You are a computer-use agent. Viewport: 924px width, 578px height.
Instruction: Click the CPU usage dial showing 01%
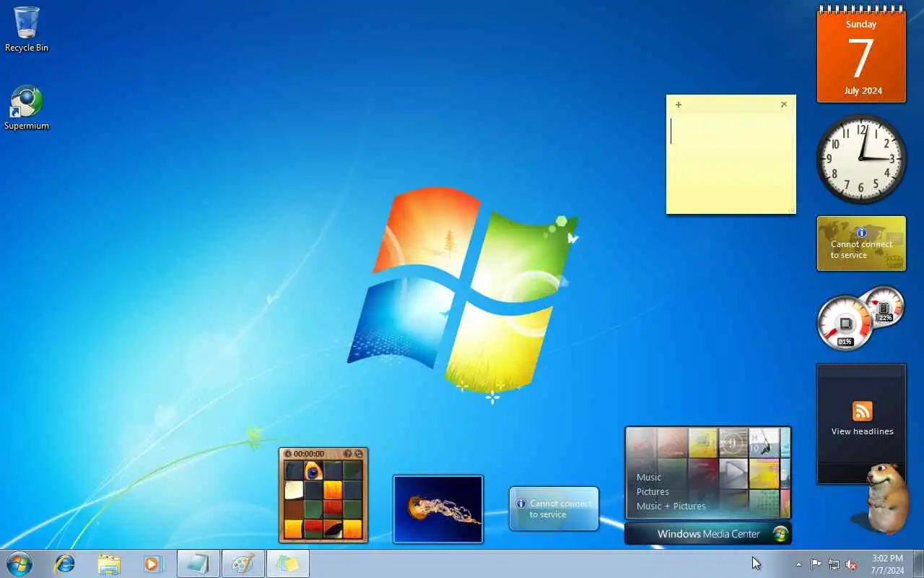pos(845,323)
